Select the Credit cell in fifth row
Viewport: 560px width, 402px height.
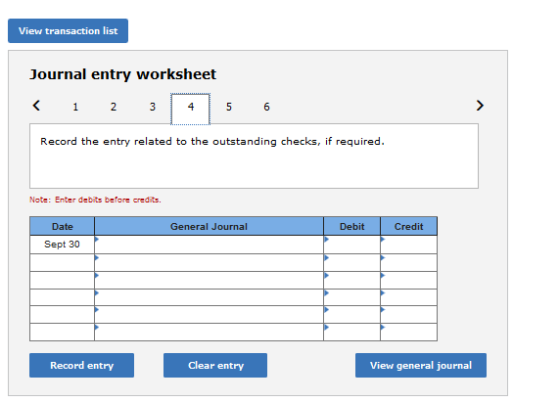[x=409, y=315]
